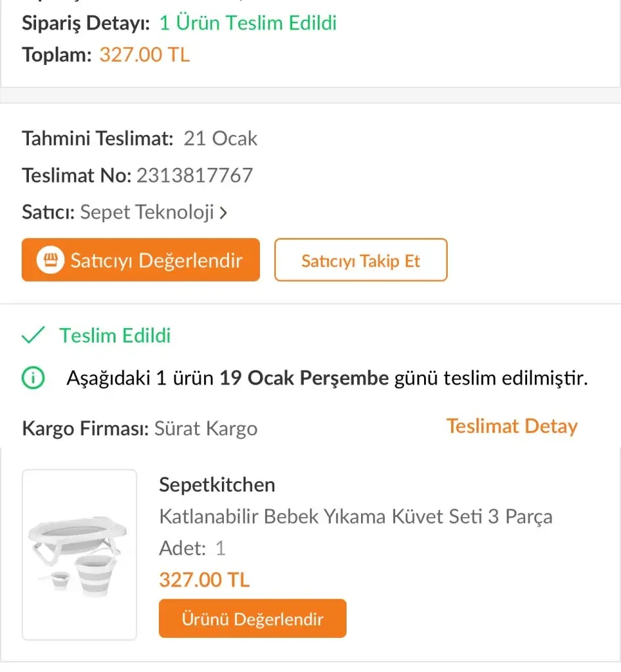
Task: Select delivery number 2313817767
Action: pos(194,176)
